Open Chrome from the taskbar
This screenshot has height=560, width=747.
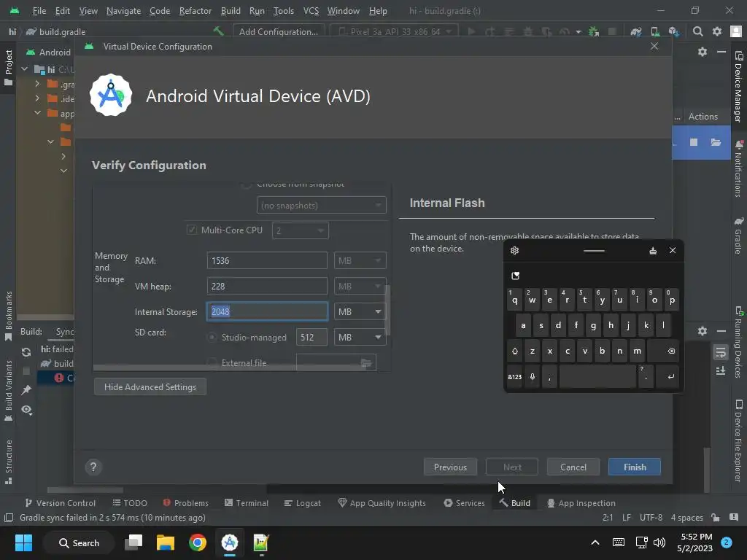click(x=197, y=542)
